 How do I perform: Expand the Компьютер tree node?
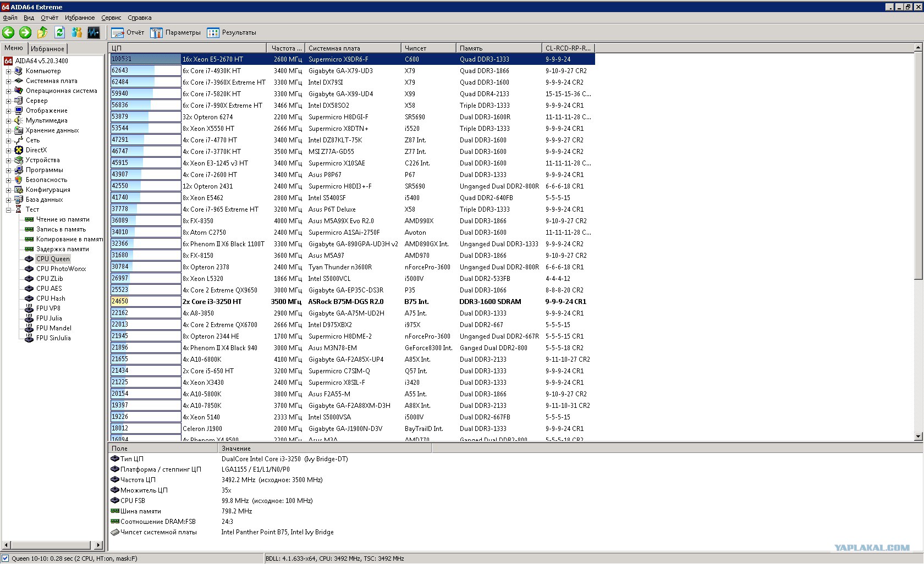8,71
